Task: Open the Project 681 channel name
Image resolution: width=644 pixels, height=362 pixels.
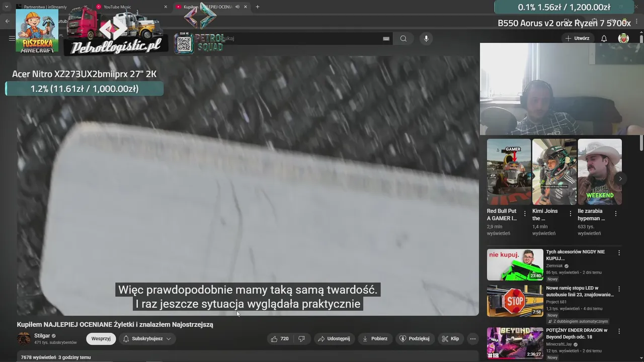Action: (x=557, y=302)
